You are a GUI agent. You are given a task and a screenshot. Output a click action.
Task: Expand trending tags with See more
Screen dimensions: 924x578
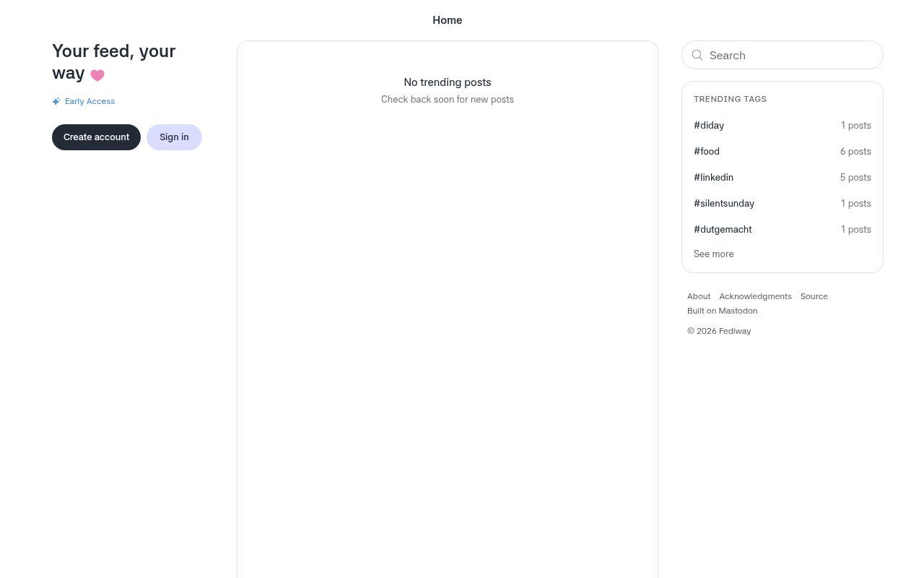point(713,254)
